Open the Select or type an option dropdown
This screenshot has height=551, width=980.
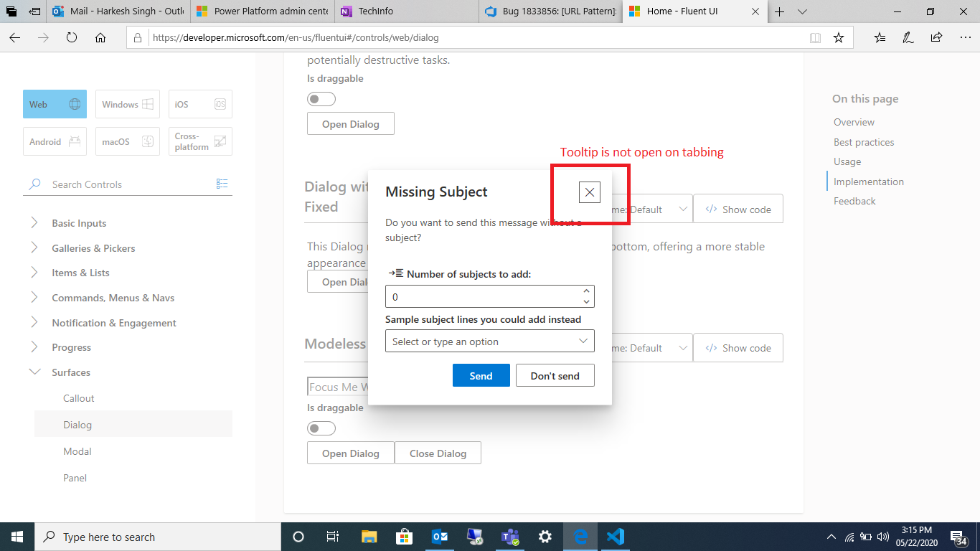pyautogui.click(x=490, y=341)
